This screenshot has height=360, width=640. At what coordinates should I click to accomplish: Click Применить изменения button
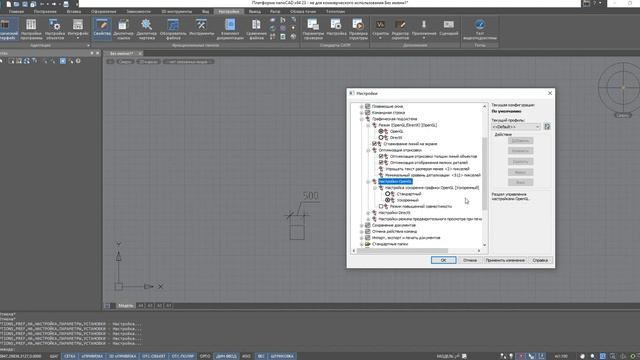[x=505, y=260]
